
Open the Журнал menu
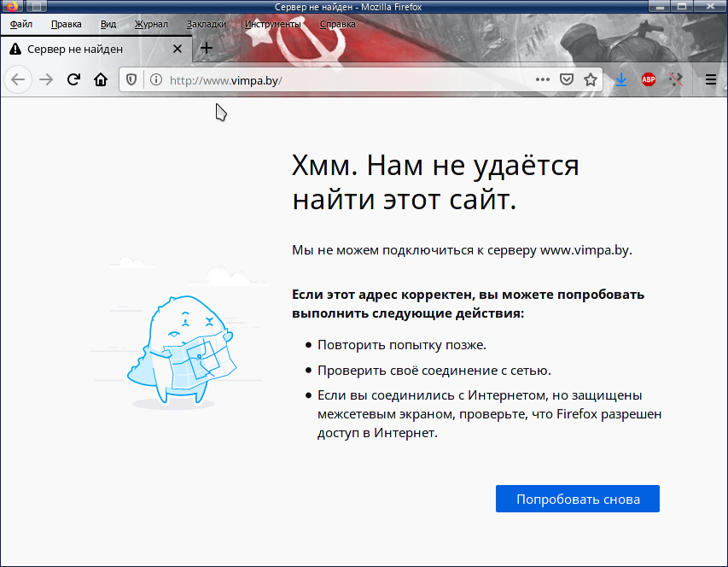pos(151,24)
